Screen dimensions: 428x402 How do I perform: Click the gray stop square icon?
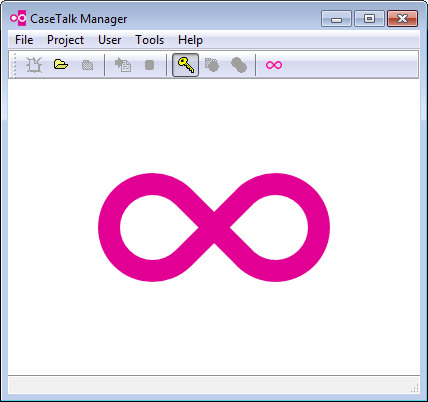150,65
